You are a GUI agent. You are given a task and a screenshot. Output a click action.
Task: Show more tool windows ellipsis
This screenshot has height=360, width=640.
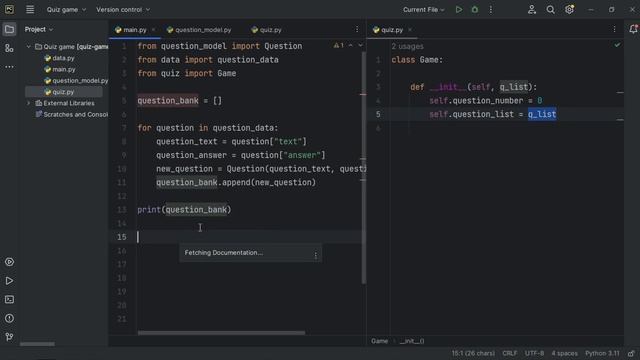tap(9, 67)
